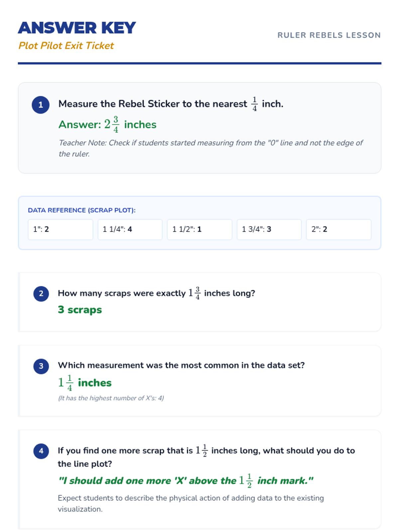Click the RULER REBELS LESSON label
This screenshot has height=532, width=399.
click(329, 35)
